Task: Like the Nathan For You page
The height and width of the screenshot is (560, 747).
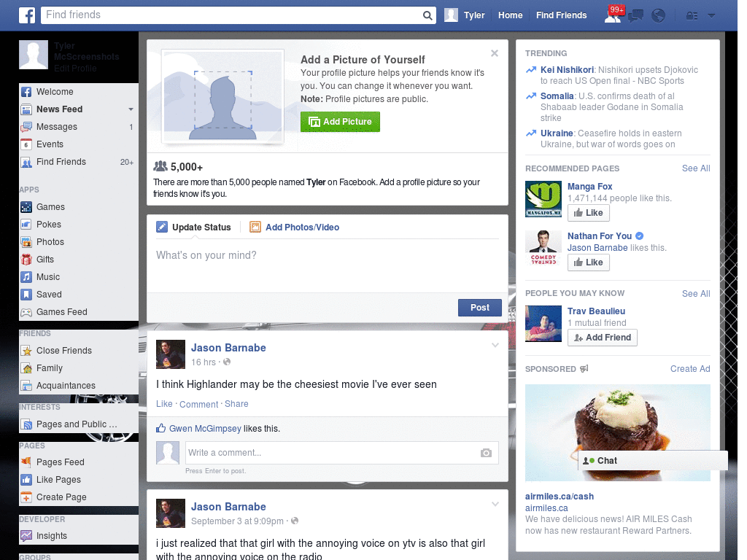Action: 589,262
